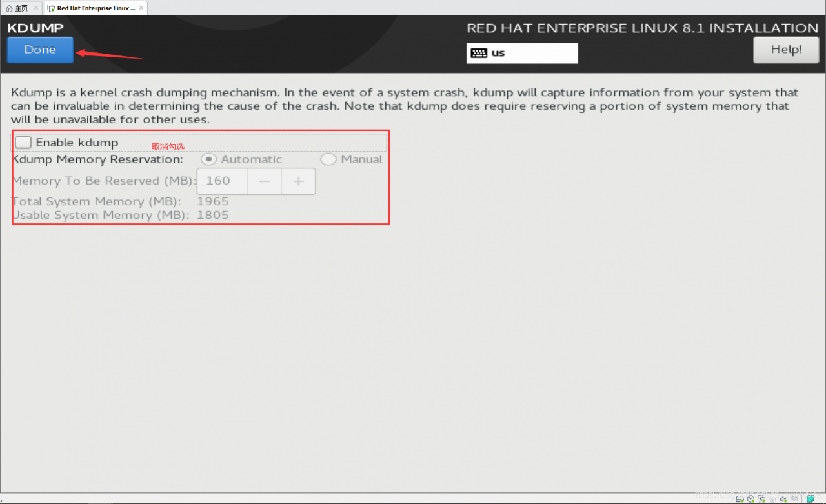Viewport: 826px width, 504px height.
Task: Toggle the Enable kdump checkbox
Action: click(x=23, y=143)
